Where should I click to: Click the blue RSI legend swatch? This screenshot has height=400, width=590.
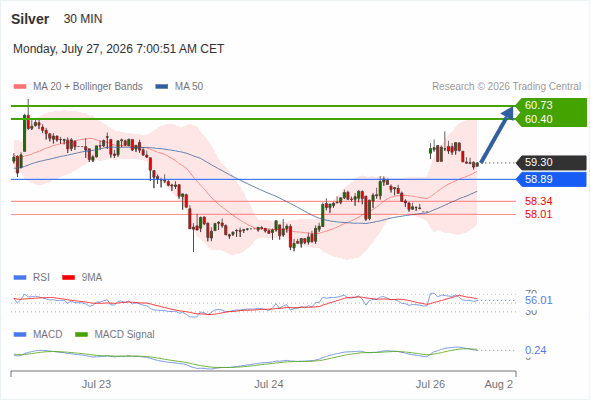(20, 278)
